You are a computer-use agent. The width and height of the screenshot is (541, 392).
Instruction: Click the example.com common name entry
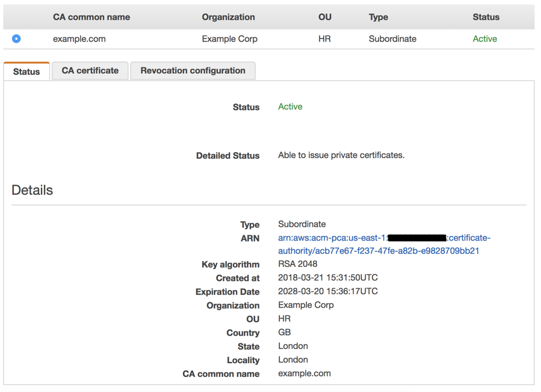pyautogui.click(x=79, y=38)
